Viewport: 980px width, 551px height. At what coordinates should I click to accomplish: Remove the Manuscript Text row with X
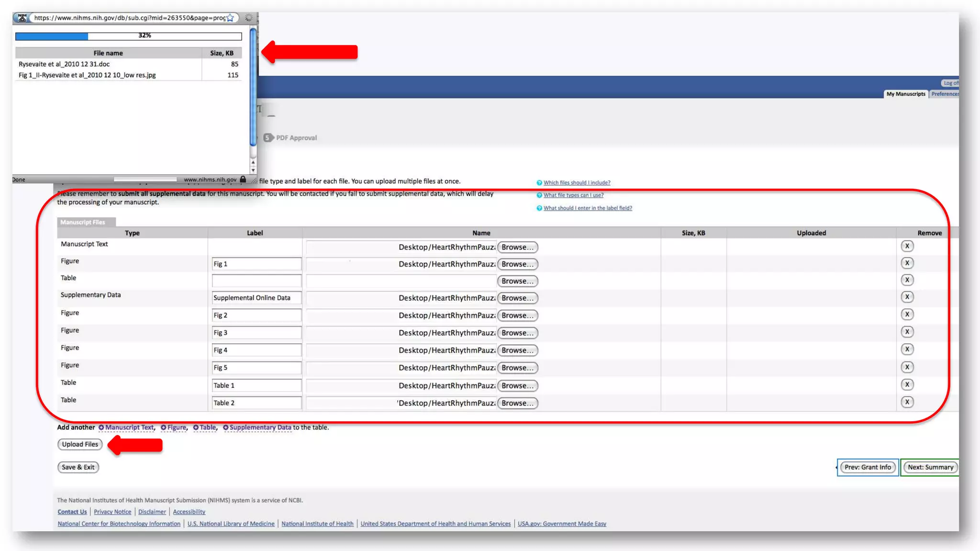(907, 246)
